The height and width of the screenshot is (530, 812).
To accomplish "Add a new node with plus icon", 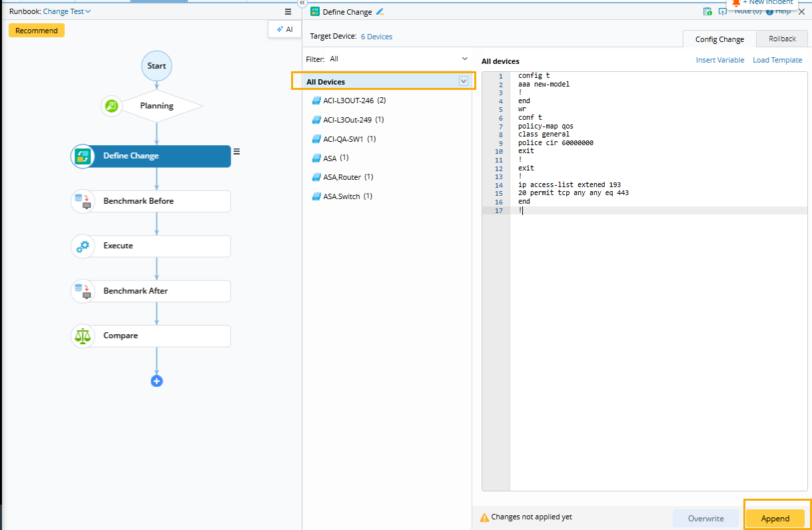I will [157, 381].
